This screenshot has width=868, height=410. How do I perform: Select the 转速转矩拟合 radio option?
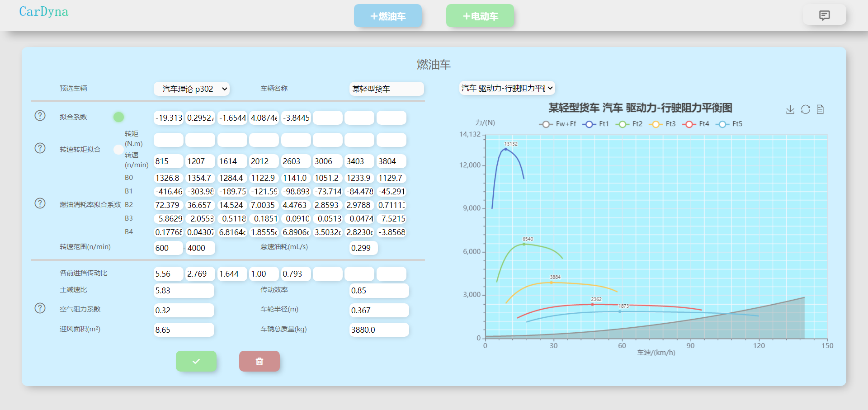coord(118,150)
